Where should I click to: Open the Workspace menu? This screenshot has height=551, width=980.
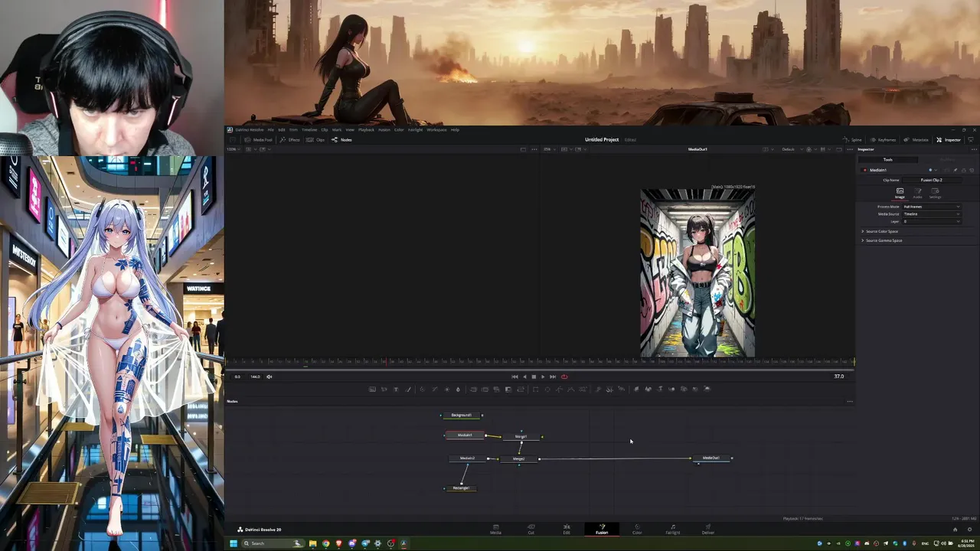(436, 129)
